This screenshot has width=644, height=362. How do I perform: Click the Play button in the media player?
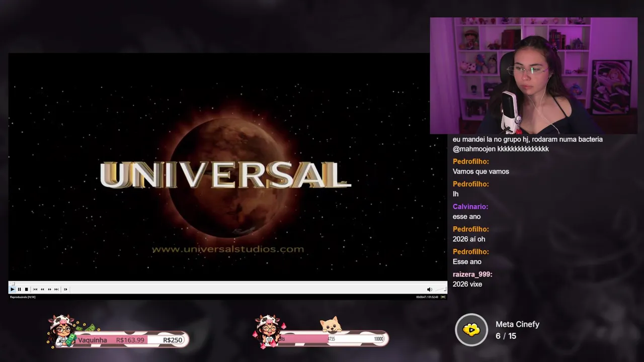point(13,289)
